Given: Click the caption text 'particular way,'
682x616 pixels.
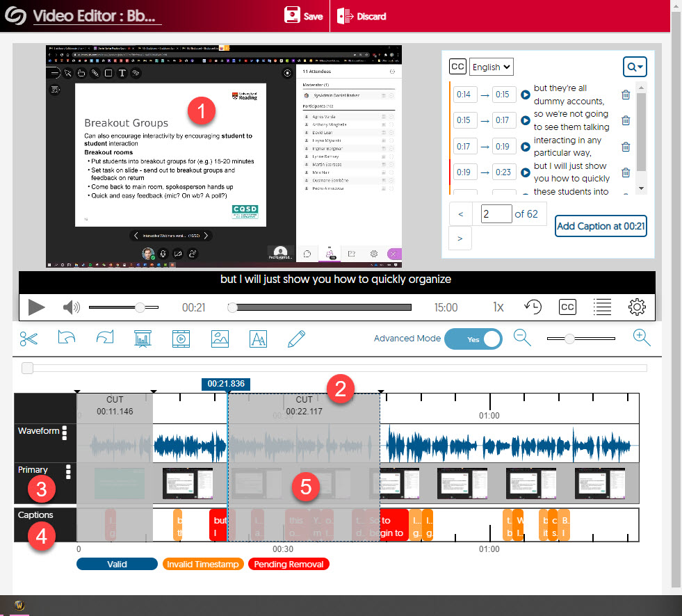Looking at the screenshot, I should (562, 153).
